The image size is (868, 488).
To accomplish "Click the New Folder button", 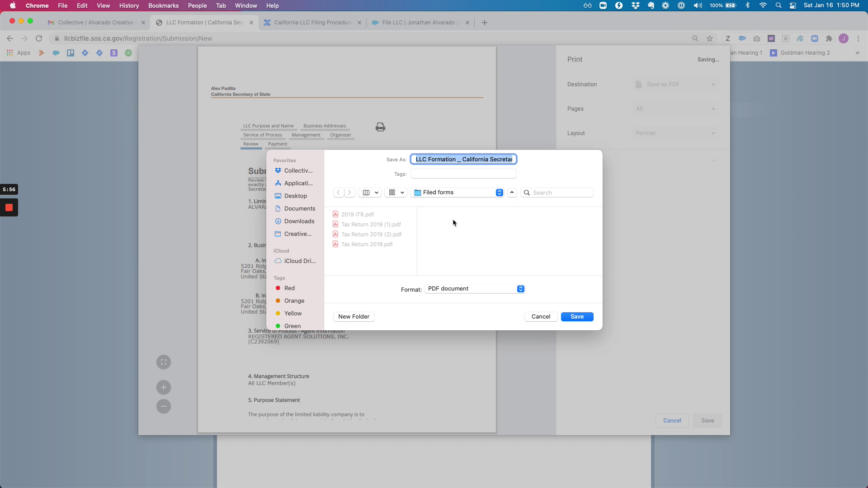I will (354, 317).
